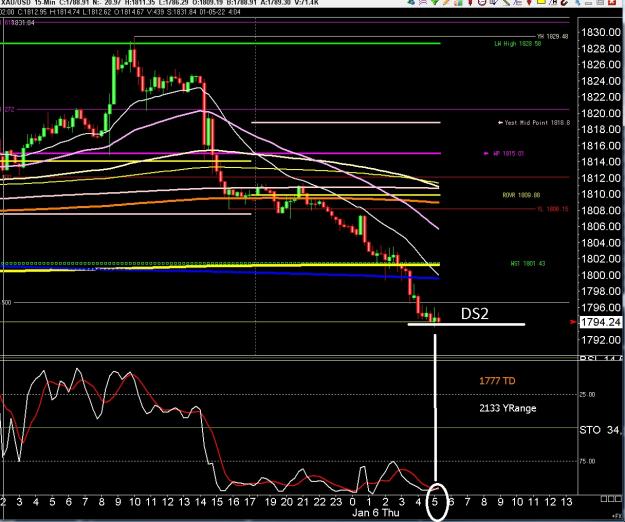Screen dimensions: 625x522
Task: Click the 'YH 1829.48' level label
Action: 552,37
